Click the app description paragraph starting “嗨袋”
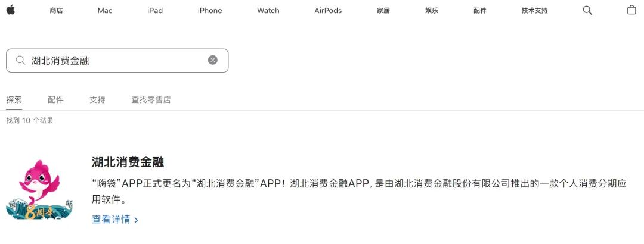The height and width of the screenshot is (244, 644). pos(359,192)
